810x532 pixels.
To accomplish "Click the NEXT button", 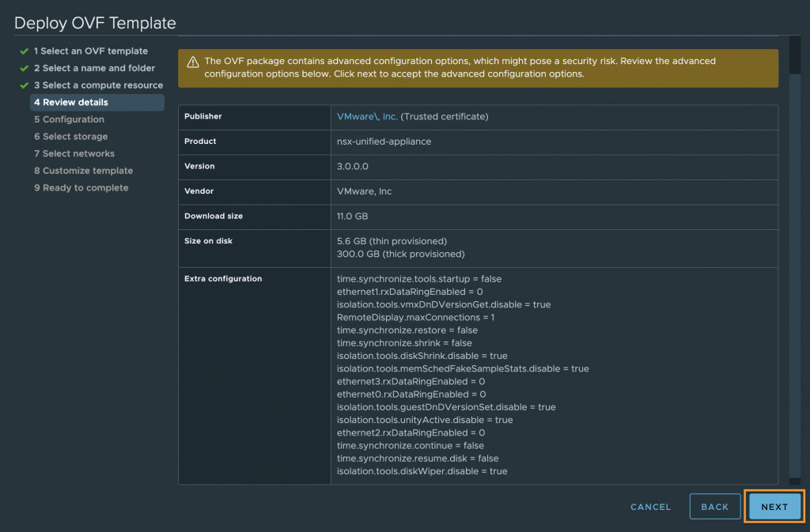I will (x=774, y=507).
